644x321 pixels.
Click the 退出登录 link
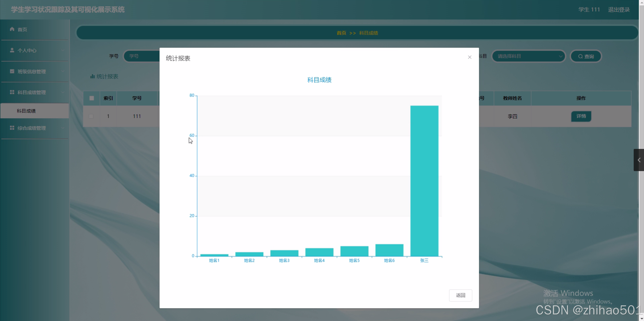coord(619,10)
